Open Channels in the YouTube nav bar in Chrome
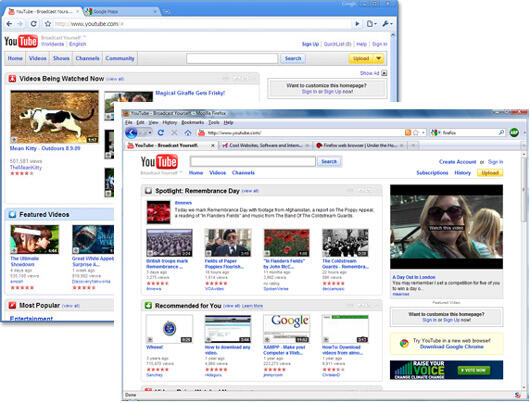530x403 pixels. (x=87, y=58)
